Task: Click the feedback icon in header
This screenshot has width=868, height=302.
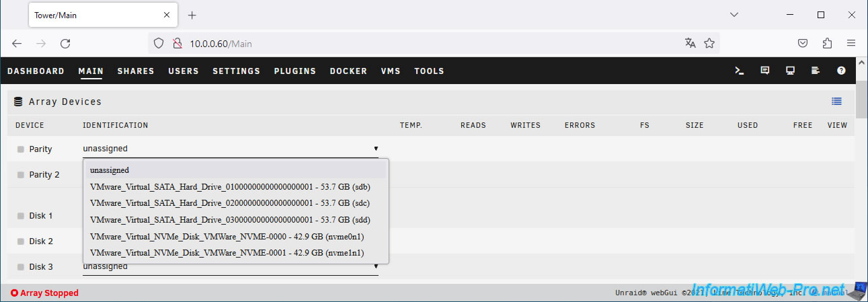Action: point(764,71)
